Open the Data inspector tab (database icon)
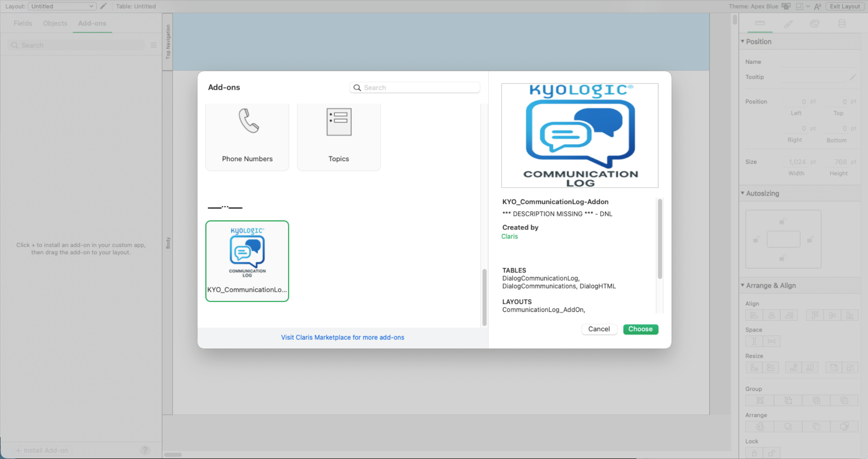 click(x=842, y=24)
